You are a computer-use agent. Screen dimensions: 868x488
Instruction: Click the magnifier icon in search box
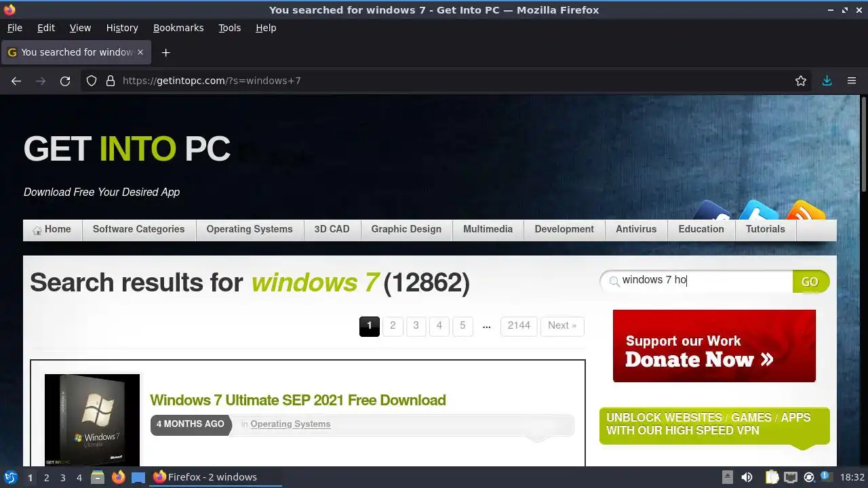coord(614,281)
